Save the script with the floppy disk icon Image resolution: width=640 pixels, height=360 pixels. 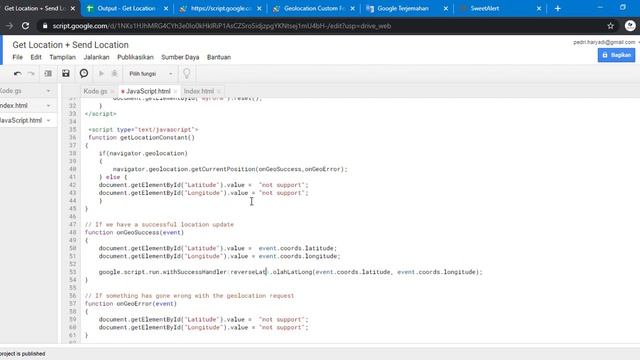66,73
